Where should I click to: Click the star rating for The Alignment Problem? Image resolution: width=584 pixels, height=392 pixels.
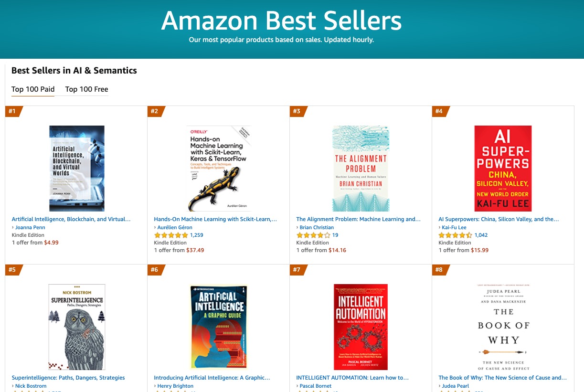pos(313,235)
